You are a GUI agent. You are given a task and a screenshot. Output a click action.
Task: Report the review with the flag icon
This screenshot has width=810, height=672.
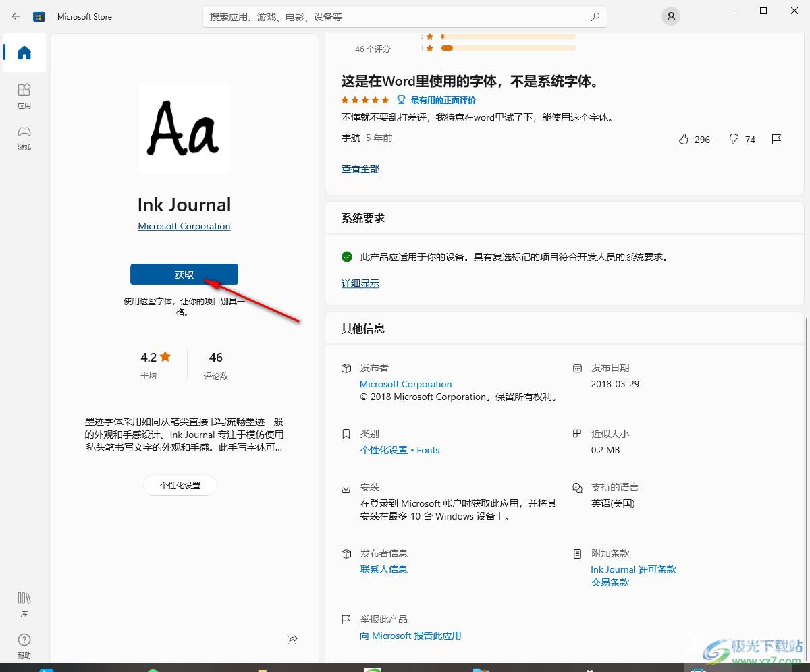coord(776,139)
